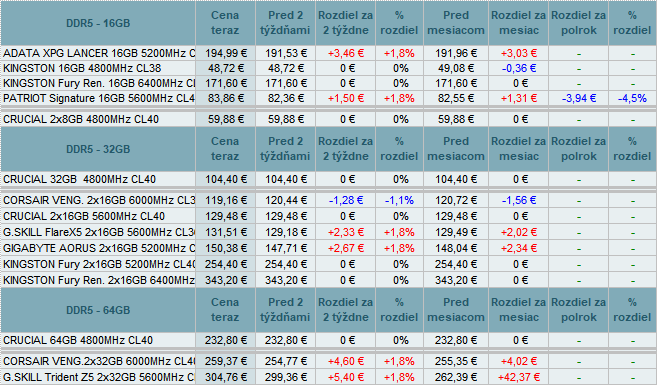Select the PATRIOT Signature 16GB product name
The width and height of the screenshot is (657, 385).
pos(99,98)
